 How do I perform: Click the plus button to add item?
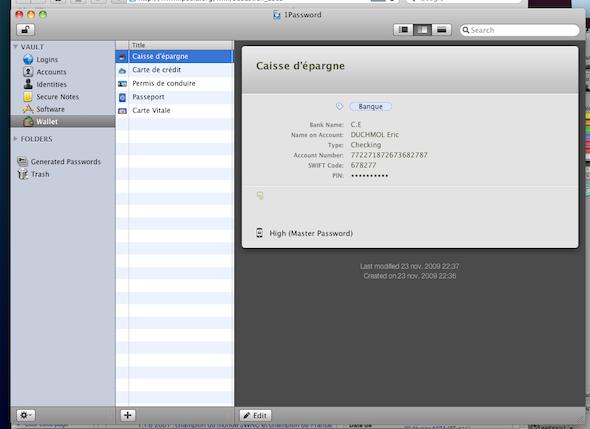(x=128, y=415)
